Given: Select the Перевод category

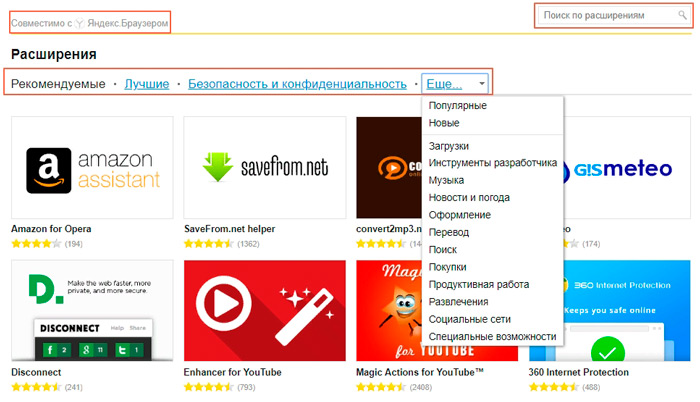Looking at the screenshot, I should 449,232.
